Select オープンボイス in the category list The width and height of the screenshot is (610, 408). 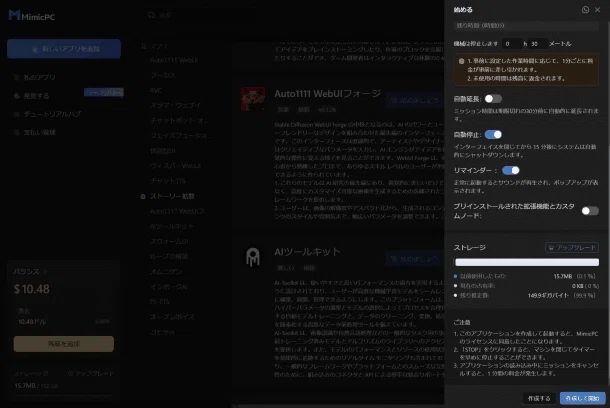172,317
